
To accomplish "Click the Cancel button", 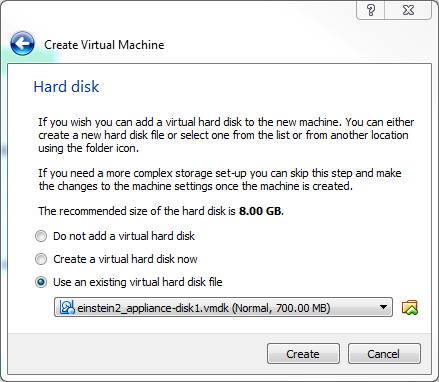I will click(384, 354).
